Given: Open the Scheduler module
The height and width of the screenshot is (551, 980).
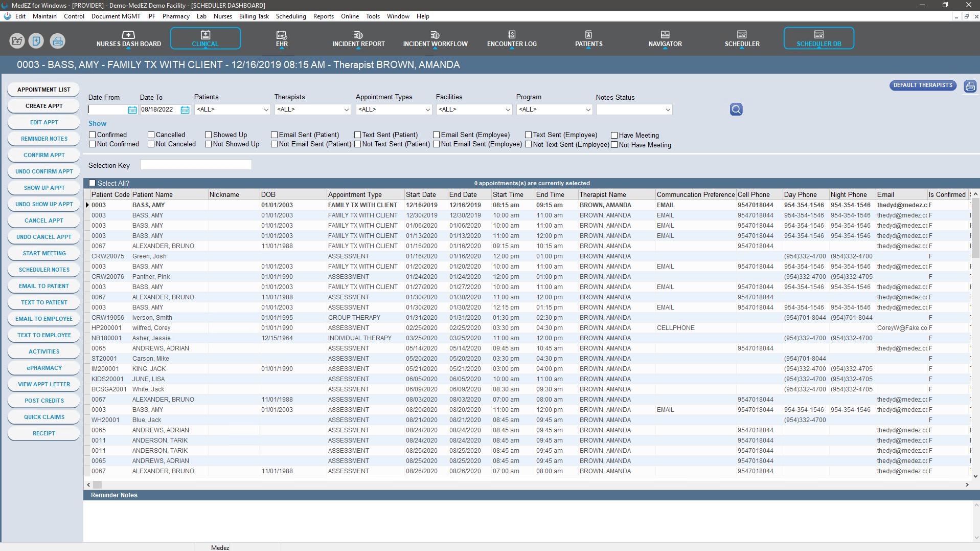Looking at the screenshot, I should click(x=742, y=39).
